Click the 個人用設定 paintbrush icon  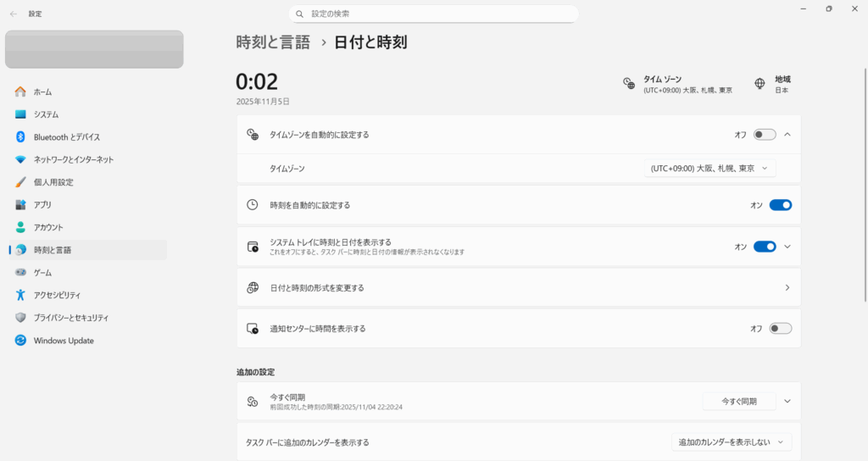tap(20, 182)
